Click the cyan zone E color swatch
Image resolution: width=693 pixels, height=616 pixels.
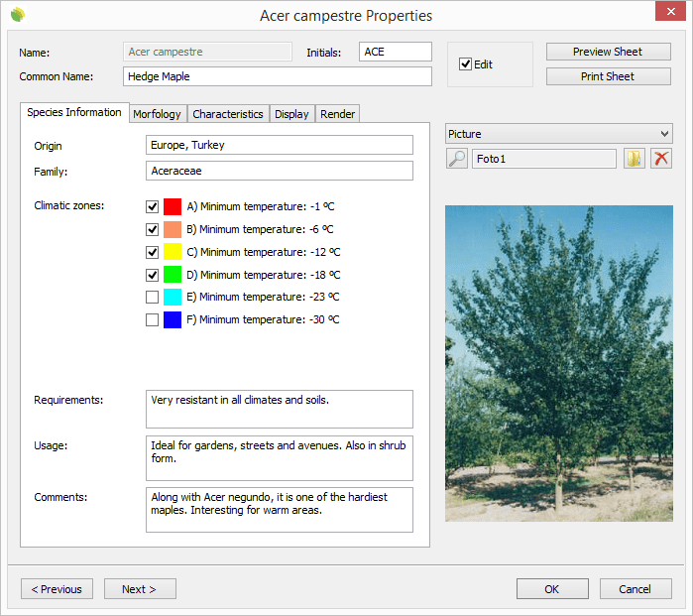coord(173,297)
